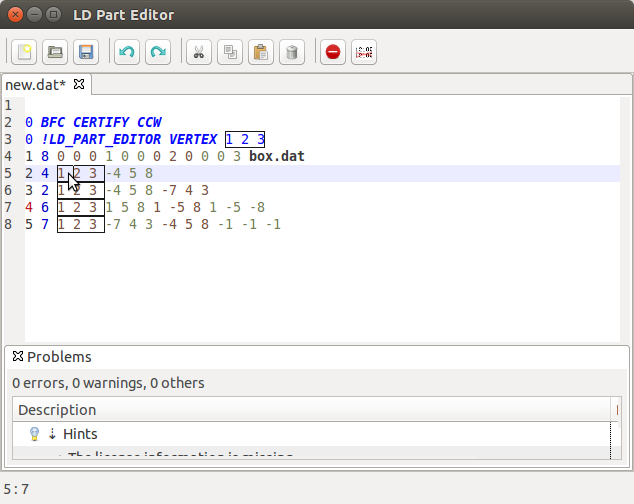
Task: Click the rightmost toolbar icon with red digits
Action: [x=364, y=52]
